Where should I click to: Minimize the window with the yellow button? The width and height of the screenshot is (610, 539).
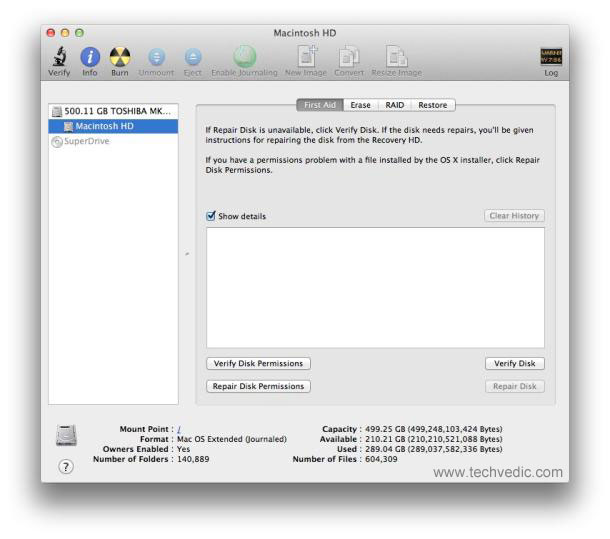tap(65, 33)
